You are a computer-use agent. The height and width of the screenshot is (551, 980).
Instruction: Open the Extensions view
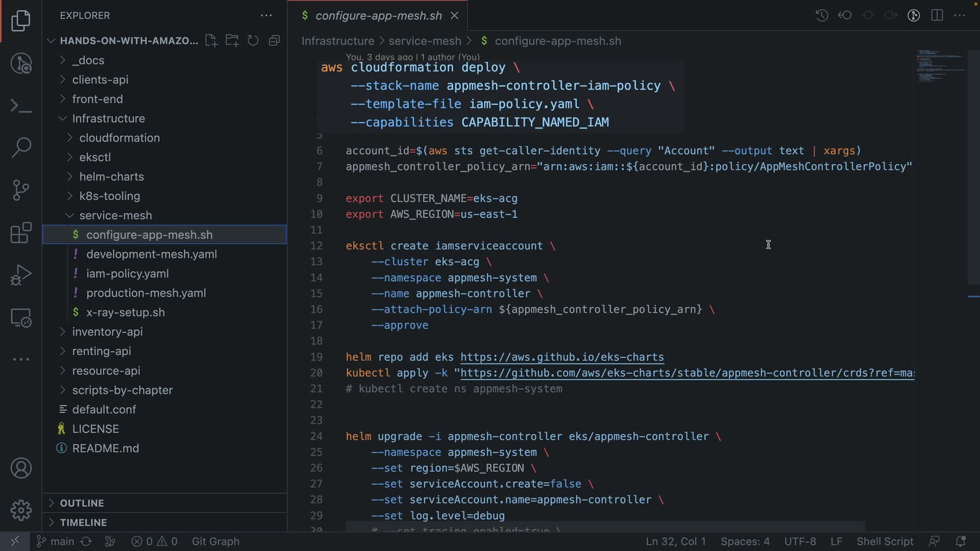[21, 233]
